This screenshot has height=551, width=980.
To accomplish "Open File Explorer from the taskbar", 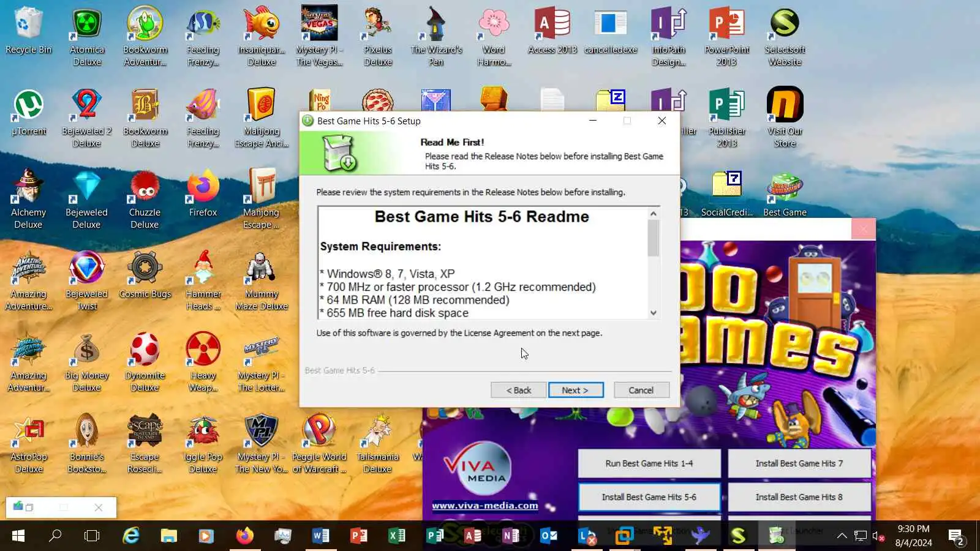I will pos(168,536).
